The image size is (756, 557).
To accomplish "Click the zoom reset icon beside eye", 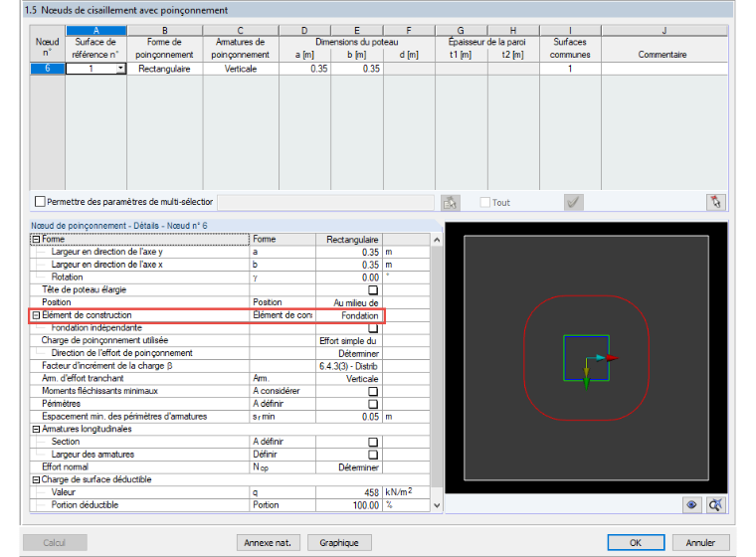I will click(715, 505).
